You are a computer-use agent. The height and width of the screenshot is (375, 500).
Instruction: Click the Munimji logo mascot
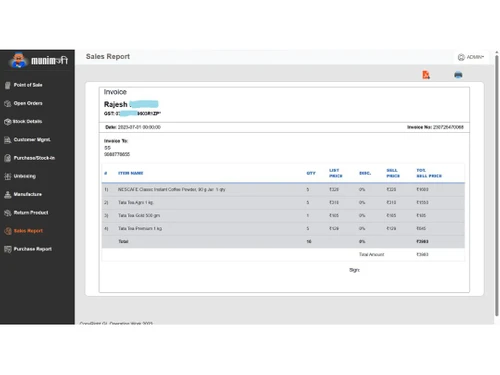point(19,60)
